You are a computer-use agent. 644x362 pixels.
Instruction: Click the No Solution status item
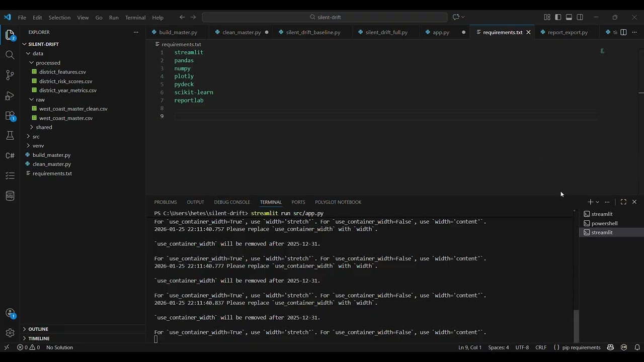(x=59, y=347)
